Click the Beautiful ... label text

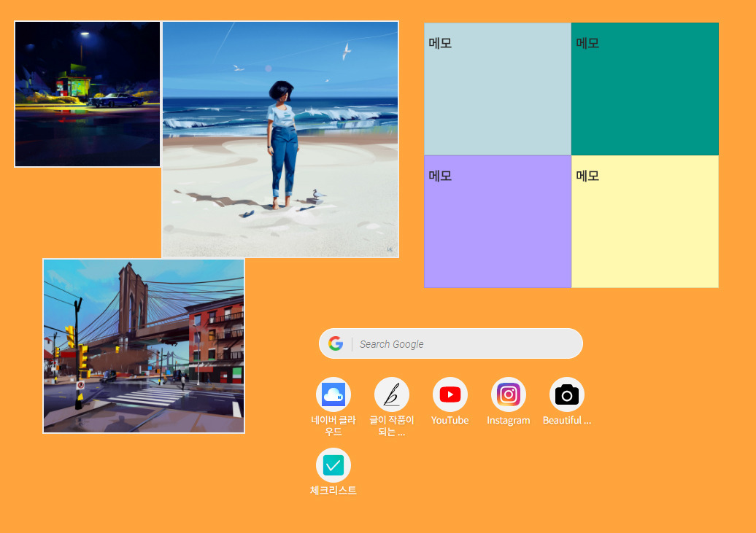coord(567,420)
